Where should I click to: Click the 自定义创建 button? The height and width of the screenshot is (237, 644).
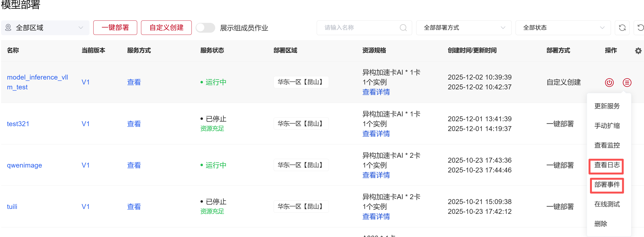[166, 28]
